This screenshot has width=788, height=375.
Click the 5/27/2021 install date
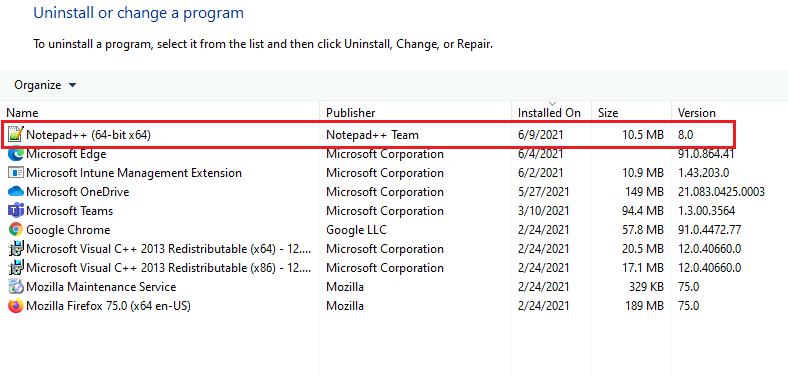[544, 192]
